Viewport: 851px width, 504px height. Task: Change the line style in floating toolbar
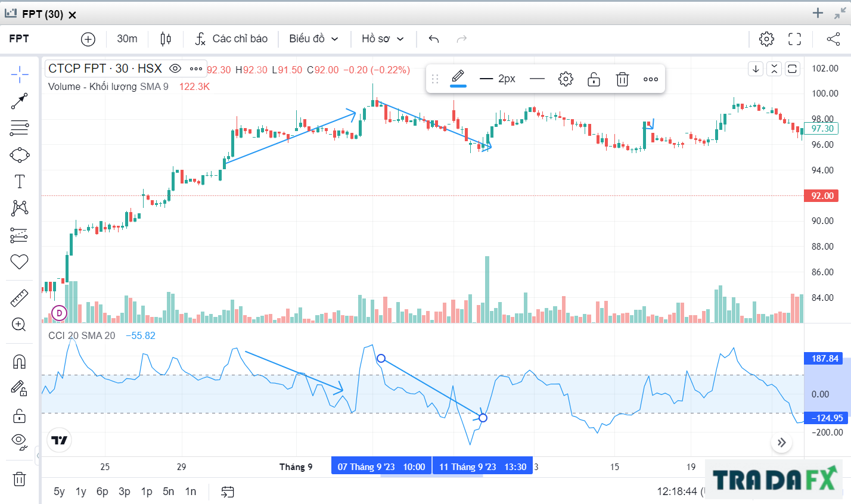coord(538,79)
